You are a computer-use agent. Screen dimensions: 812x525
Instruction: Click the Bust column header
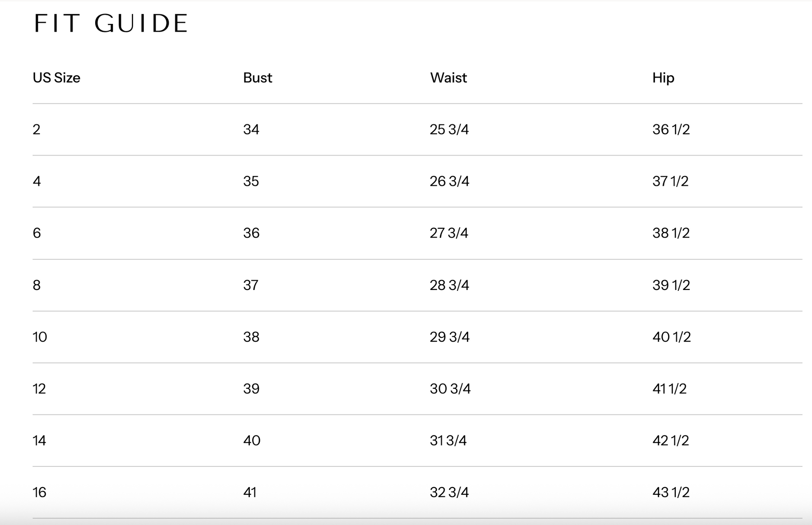click(x=258, y=78)
